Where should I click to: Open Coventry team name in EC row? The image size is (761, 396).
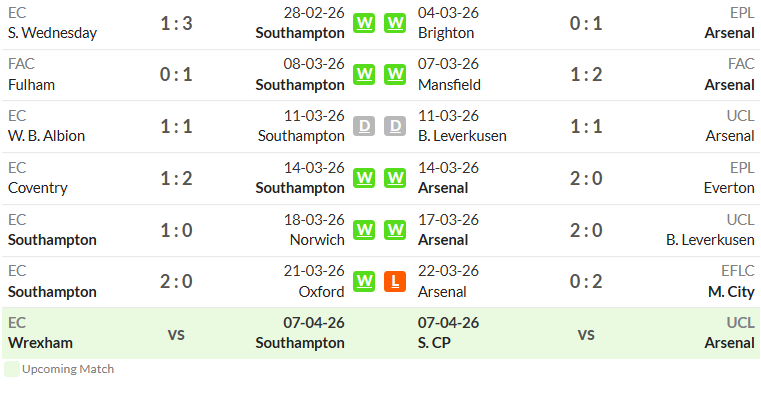38,188
